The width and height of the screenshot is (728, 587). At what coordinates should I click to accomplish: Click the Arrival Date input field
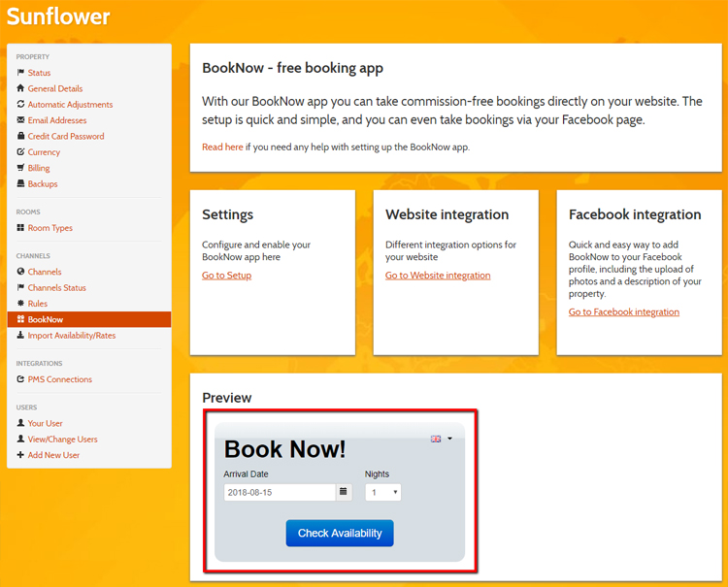(280, 492)
